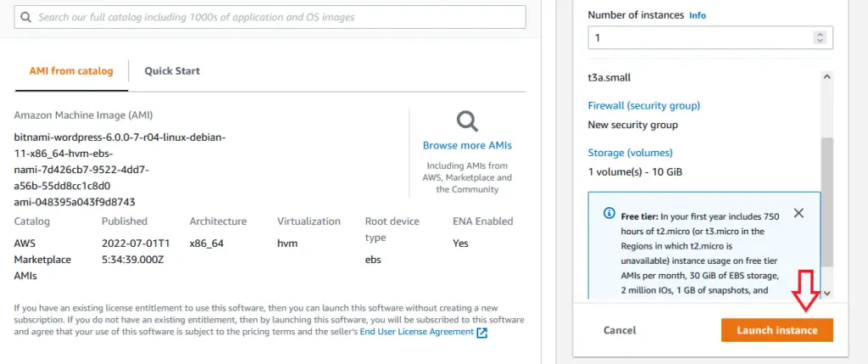Open Storage (volumes) link
The height and width of the screenshot is (364, 868).
pyautogui.click(x=631, y=153)
